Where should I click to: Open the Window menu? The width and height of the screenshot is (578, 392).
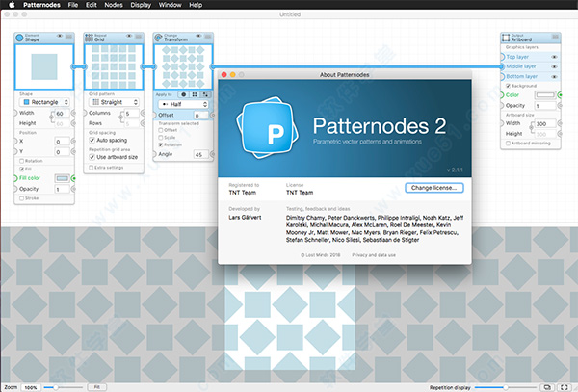pos(170,5)
